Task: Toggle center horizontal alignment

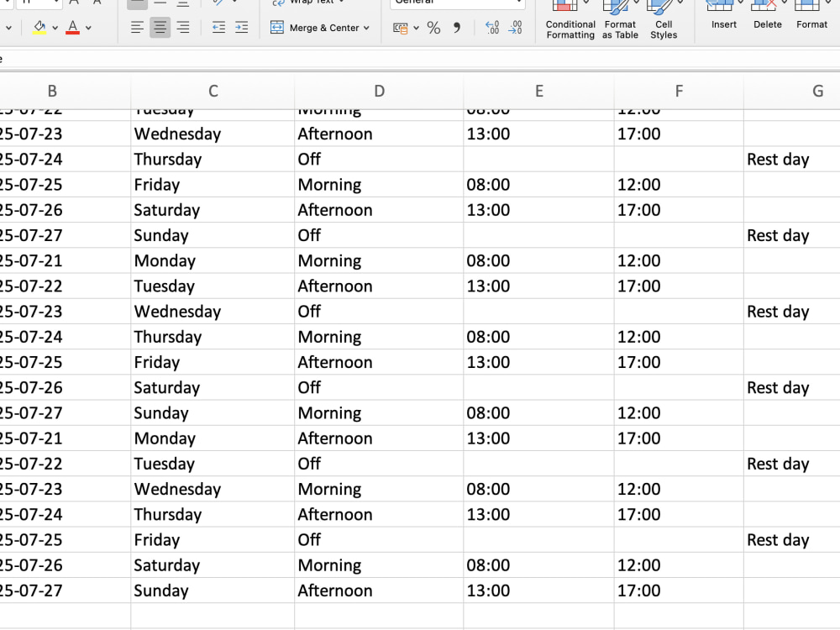Action: pos(160,28)
